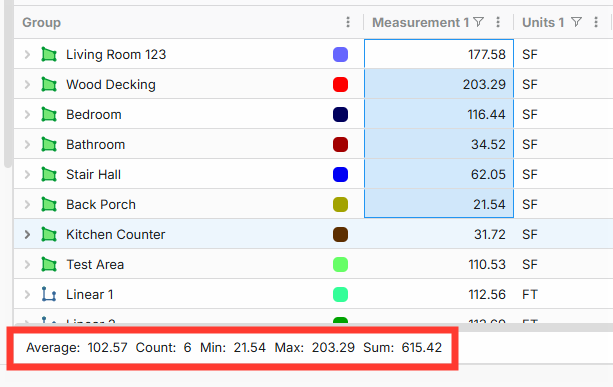The height and width of the screenshot is (387, 613).
Task: Open the Wood Decking red color swatch
Action: [341, 84]
